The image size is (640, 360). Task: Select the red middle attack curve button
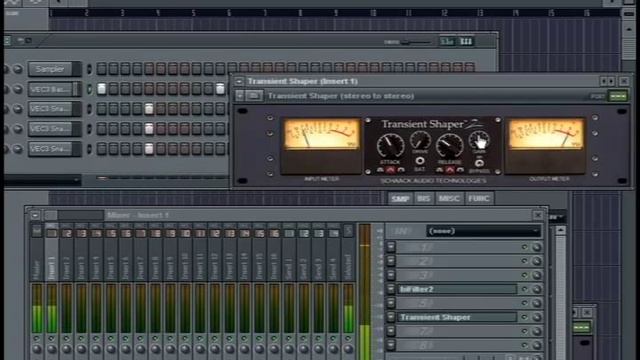point(391,169)
